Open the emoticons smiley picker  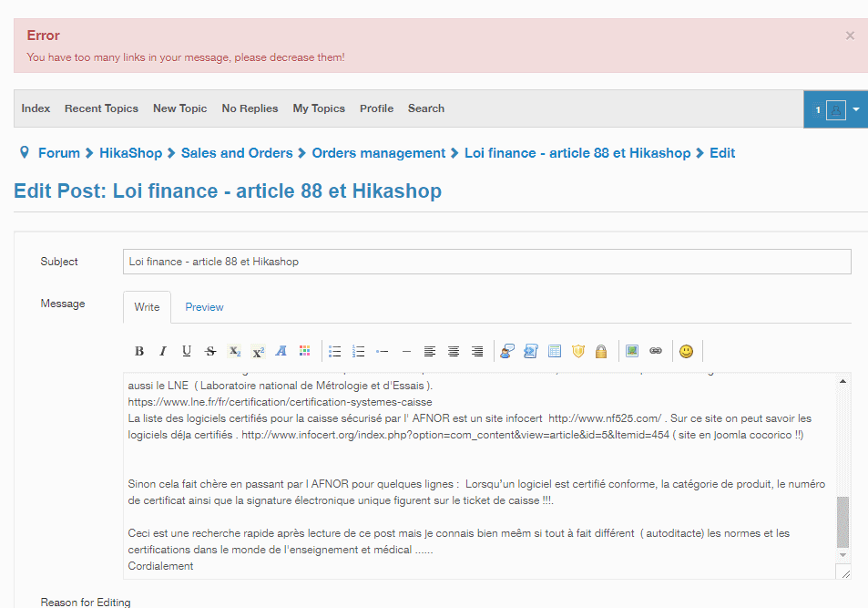click(686, 351)
